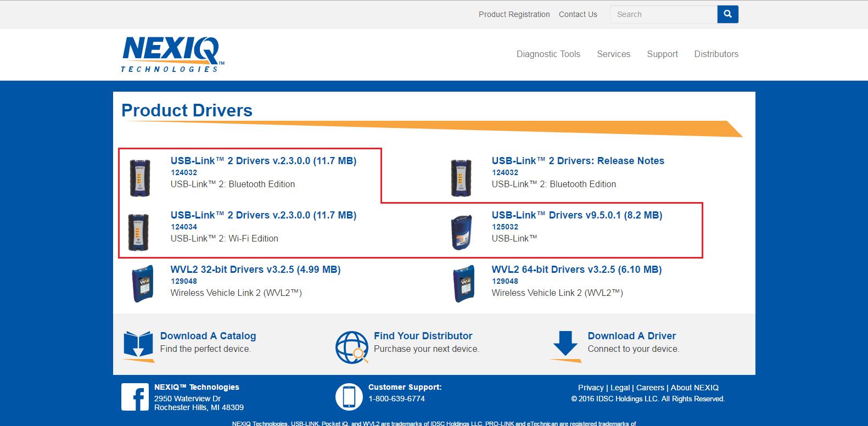This screenshot has height=426, width=868.
Task: Click the Find Your Distributor heading
Action: coord(423,336)
